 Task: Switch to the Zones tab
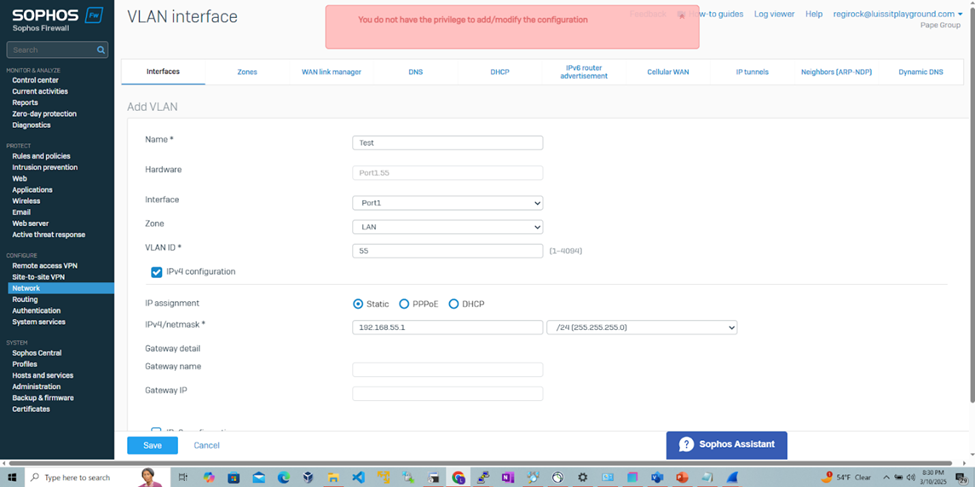tap(247, 72)
